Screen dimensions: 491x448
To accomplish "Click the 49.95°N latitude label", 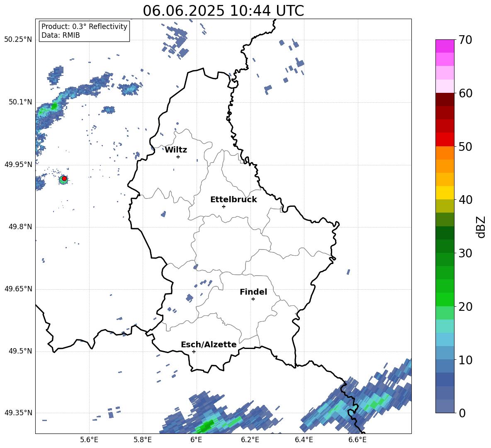I will pyautogui.click(x=18, y=165).
